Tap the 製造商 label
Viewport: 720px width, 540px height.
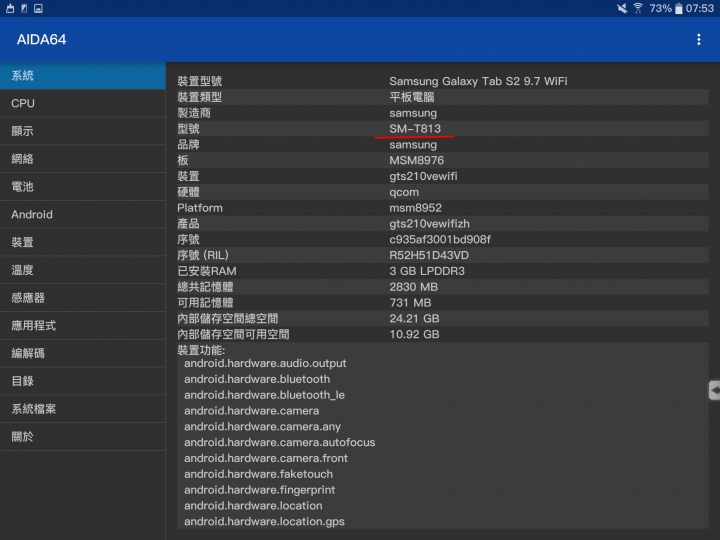(x=194, y=113)
